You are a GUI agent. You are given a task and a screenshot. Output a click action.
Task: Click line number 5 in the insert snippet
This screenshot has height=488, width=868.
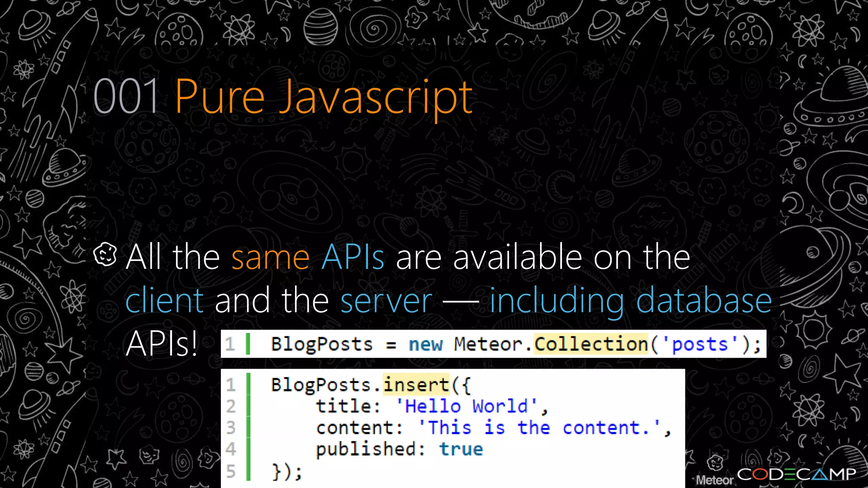click(x=231, y=471)
